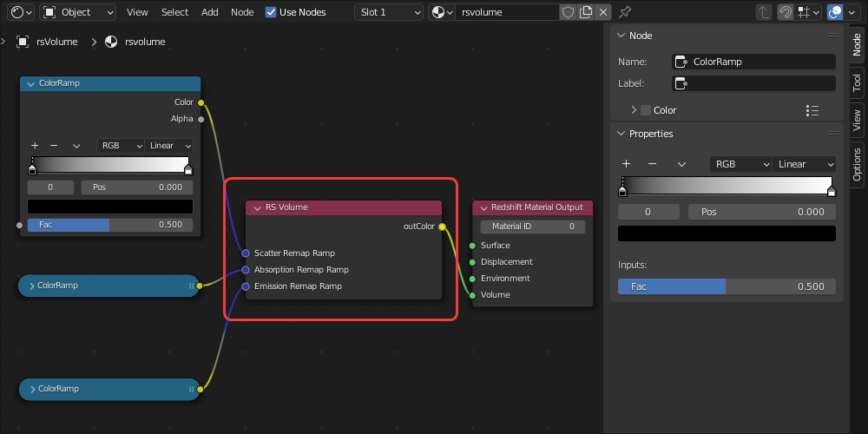
Task: Open sidebar RGB color mode dropdown
Action: click(741, 164)
